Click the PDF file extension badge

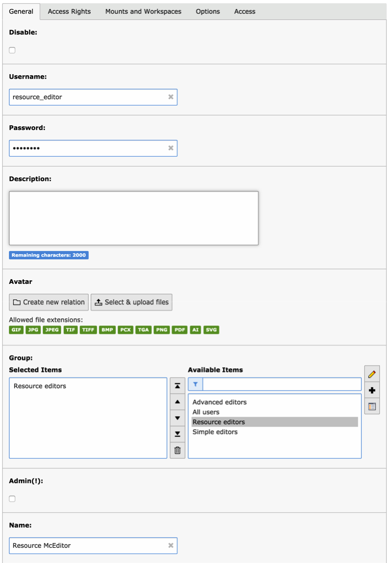click(x=180, y=330)
